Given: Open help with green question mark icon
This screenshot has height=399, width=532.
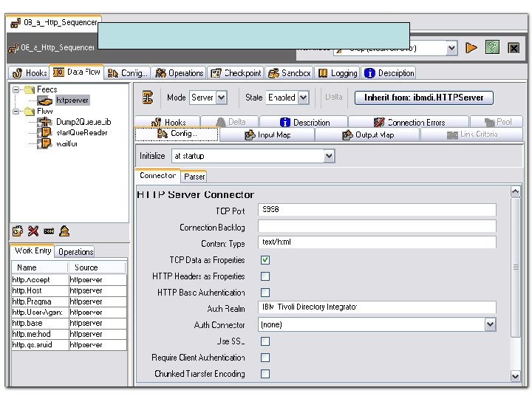Looking at the screenshot, I should coord(492,47).
